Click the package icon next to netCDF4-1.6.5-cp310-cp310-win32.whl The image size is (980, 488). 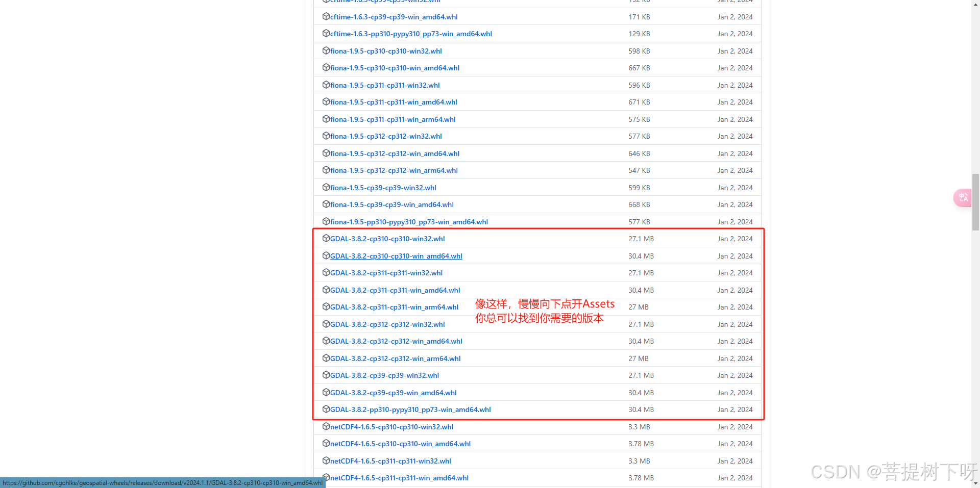pyautogui.click(x=326, y=426)
